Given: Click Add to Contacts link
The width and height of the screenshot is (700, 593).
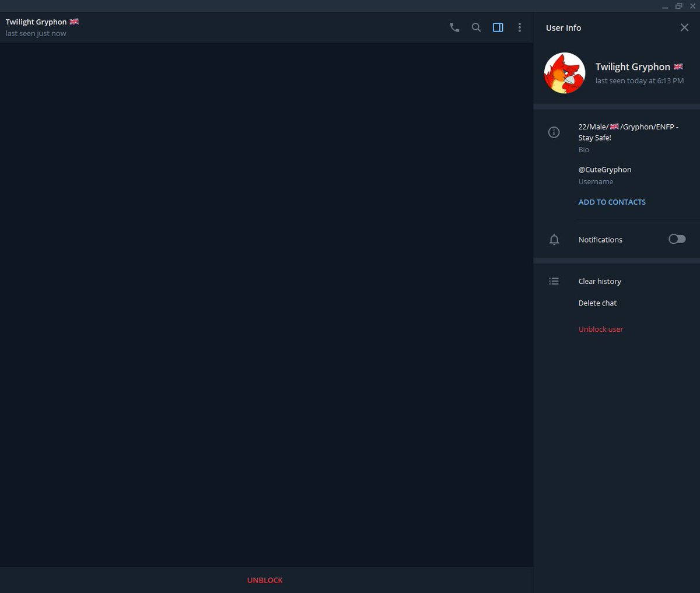Looking at the screenshot, I should point(612,202).
